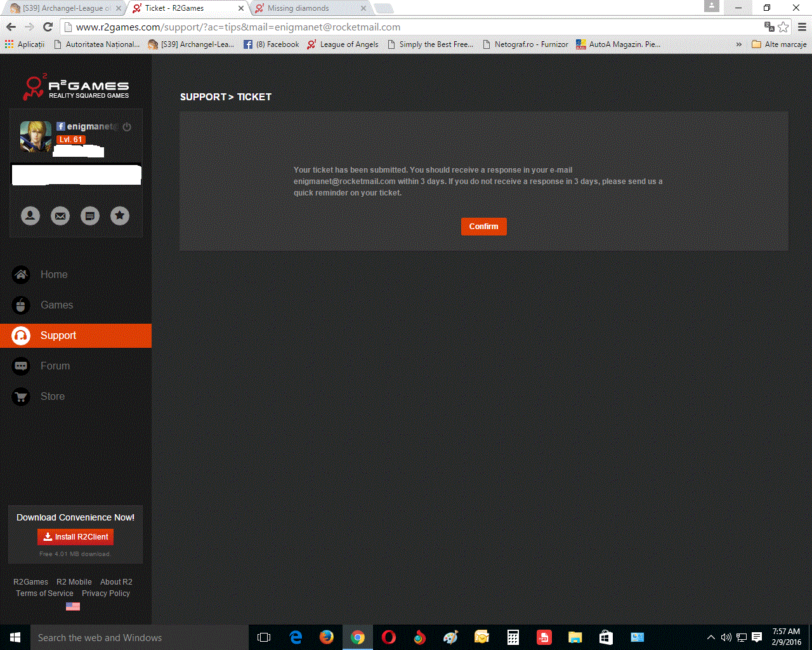Image resolution: width=812 pixels, height=650 pixels.
Task: Open Store in the sidebar
Action: (x=52, y=397)
